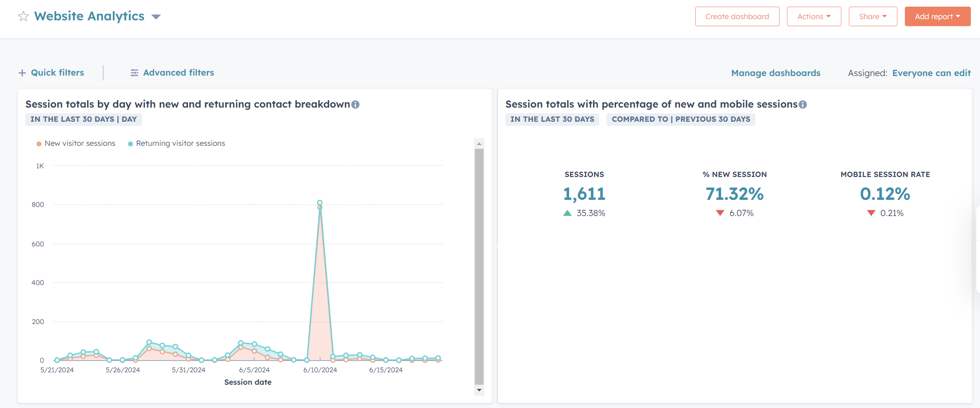Show info tooltip for new and mobile sessions report
The image size is (980, 408).
tap(803, 104)
